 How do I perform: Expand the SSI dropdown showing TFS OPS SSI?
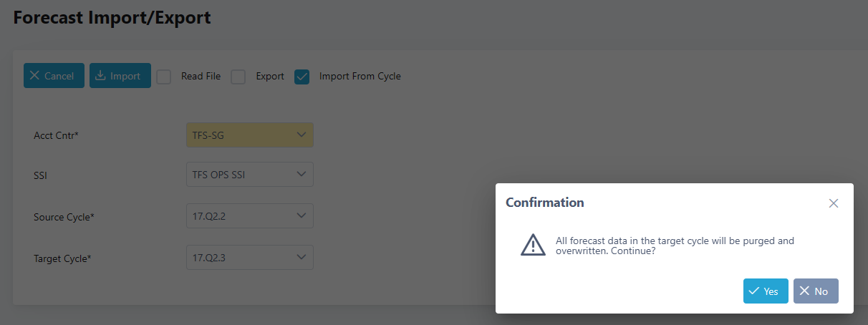tap(250, 175)
